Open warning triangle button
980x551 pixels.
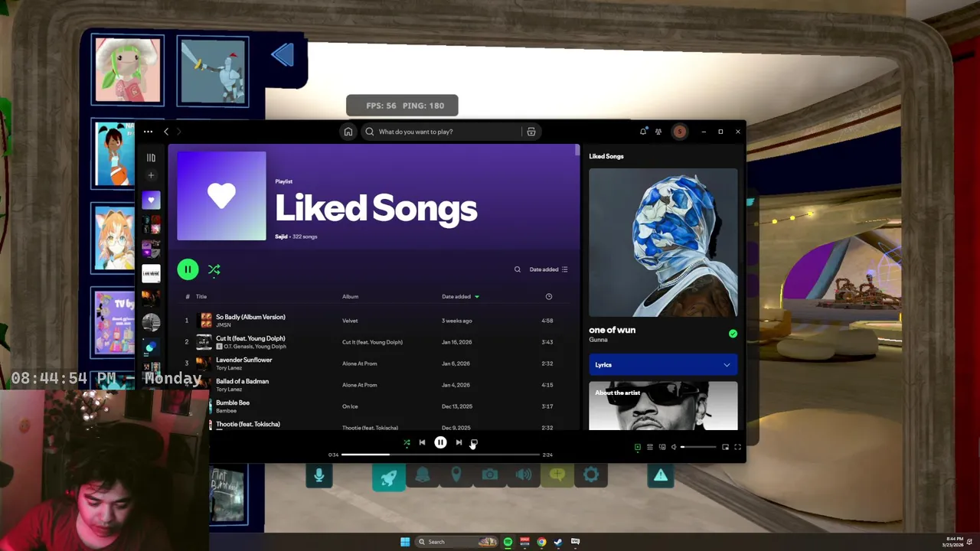click(661, 475)
